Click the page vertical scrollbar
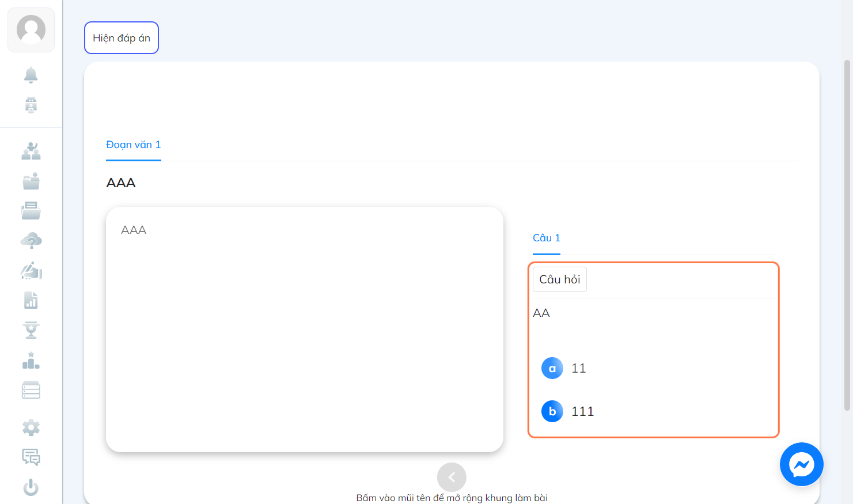Viewport: 853px width, 504px height. (847, 235)
